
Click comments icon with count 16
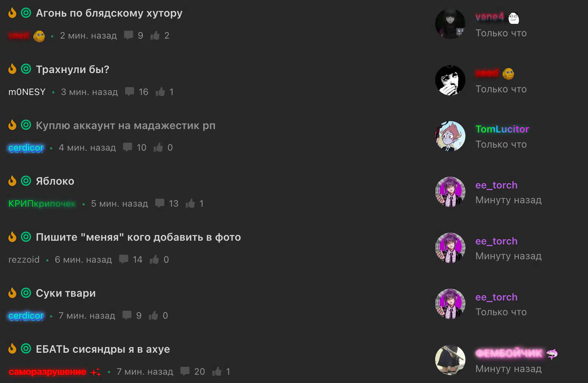point(129,92)
